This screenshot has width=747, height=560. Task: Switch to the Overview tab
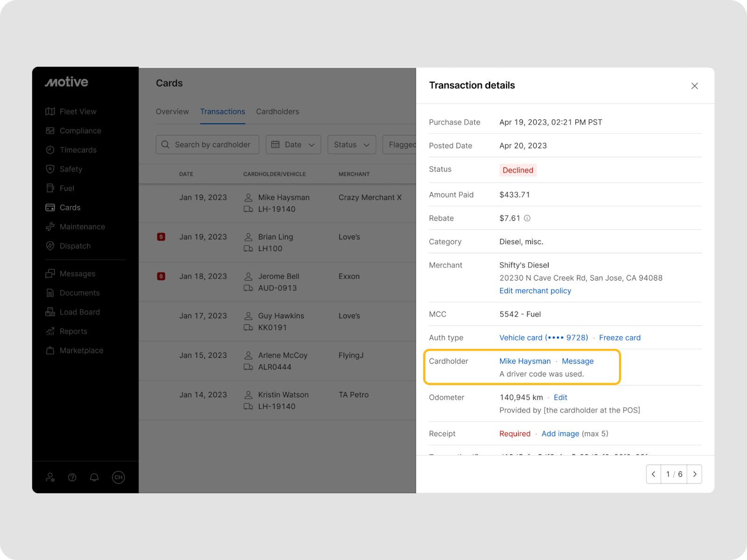click(x=172, y=112)
